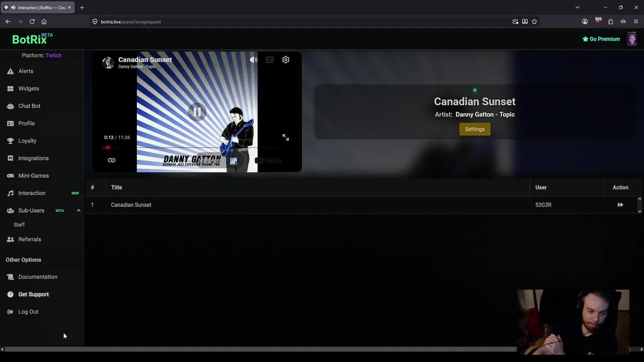Open the YouTube logo link in the player

pyautogui.click(x=269, y=161)
